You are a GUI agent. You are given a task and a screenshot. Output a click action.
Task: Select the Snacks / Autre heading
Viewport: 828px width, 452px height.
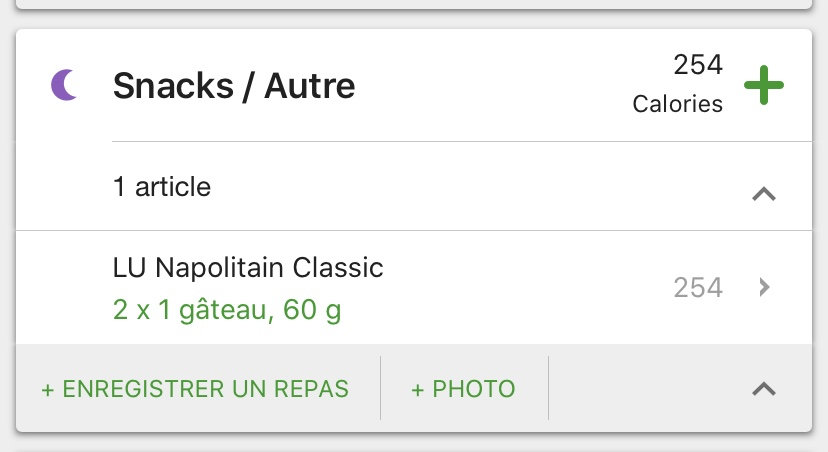tap(234, 86)
